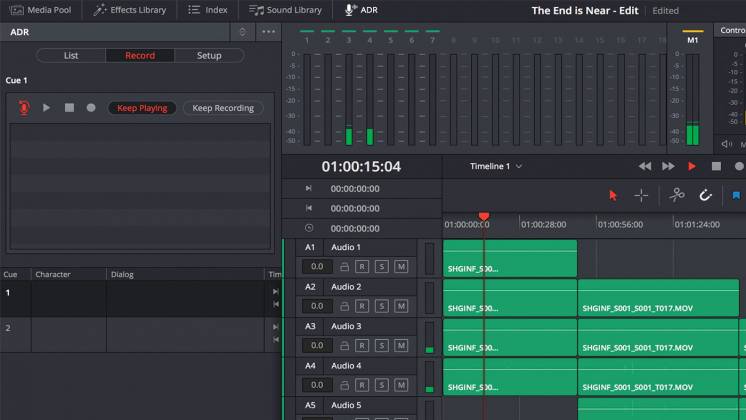Click the range out timecode icon
This screenshot has height=420, width=746.
(308, 208)
